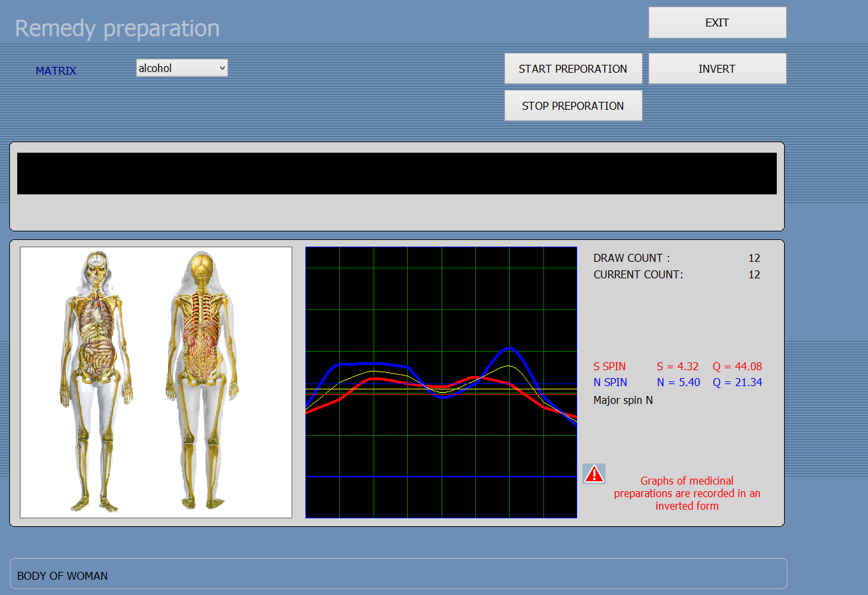Click the N SPIN blue label
This screenshot has height=595, width=868.
coord(610,382)
